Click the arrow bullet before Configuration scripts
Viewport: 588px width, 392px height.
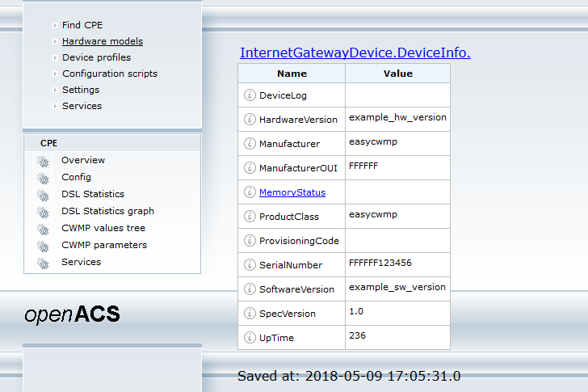coord(55,74)
